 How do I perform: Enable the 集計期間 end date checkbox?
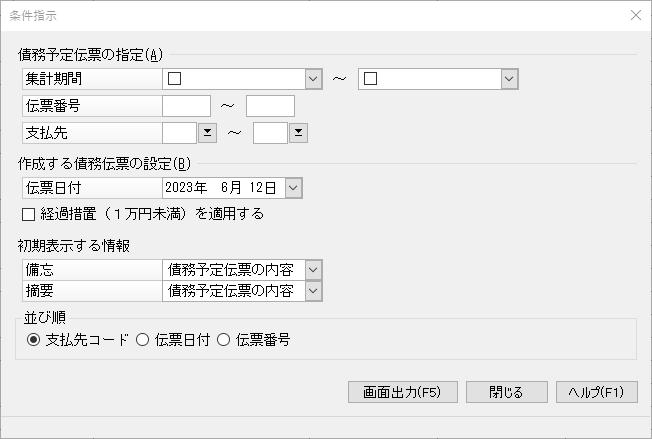click(x=370, y=79)
